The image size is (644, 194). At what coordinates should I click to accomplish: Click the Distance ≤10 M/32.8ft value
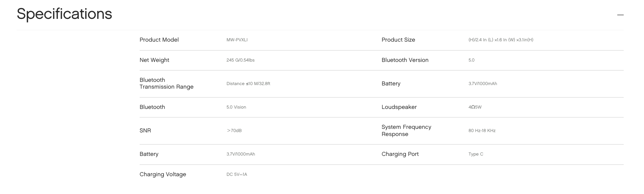[x=248, y=84]
